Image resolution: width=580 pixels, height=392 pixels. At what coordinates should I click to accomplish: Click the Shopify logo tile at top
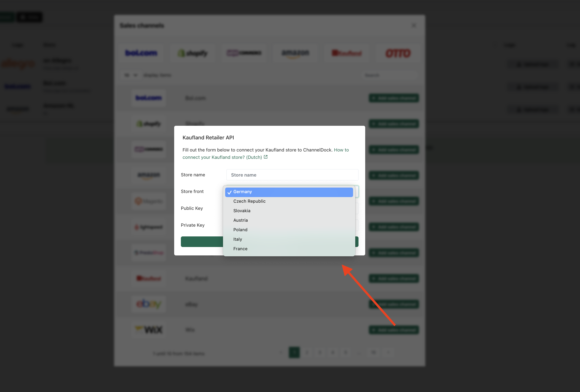coord(192,53)
